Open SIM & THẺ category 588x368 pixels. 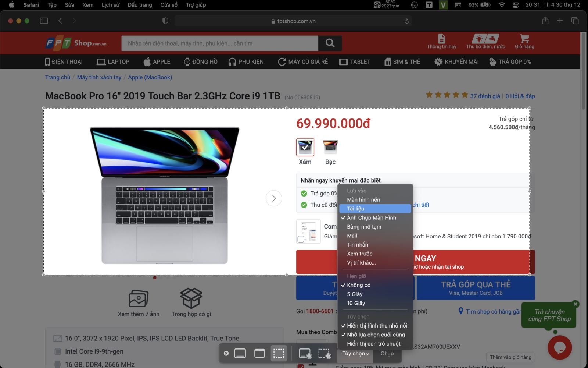point(402,62)
